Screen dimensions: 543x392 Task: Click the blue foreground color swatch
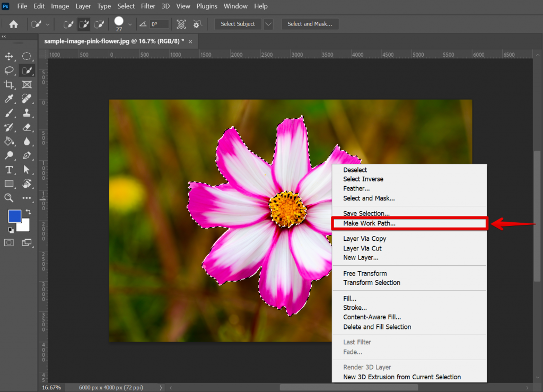pos(15,216)
